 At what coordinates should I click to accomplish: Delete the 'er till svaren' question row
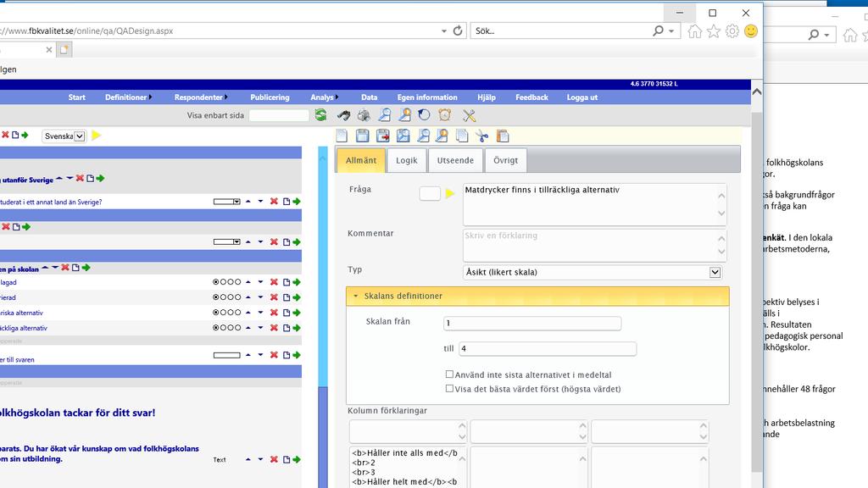[x=274, y=355]
